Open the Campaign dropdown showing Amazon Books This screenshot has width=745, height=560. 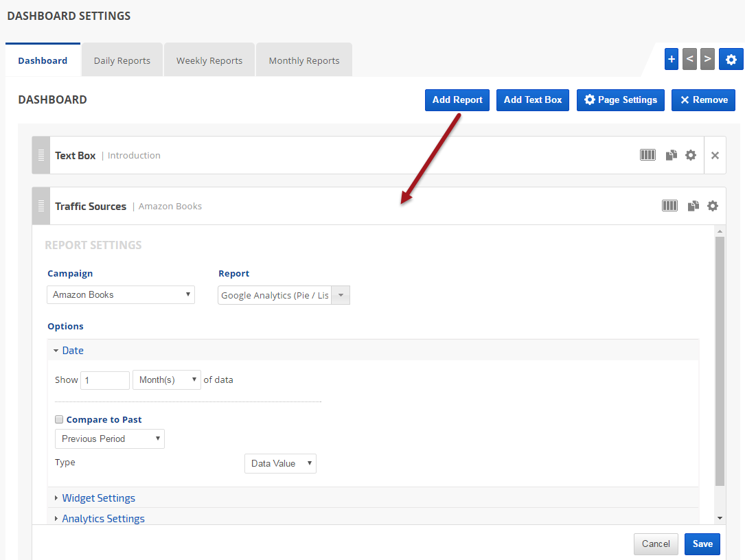pos(121,294)
